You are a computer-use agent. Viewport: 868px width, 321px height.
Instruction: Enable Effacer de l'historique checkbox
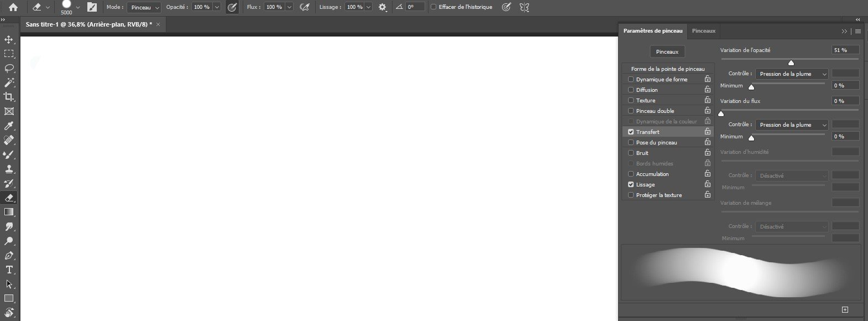433,7
